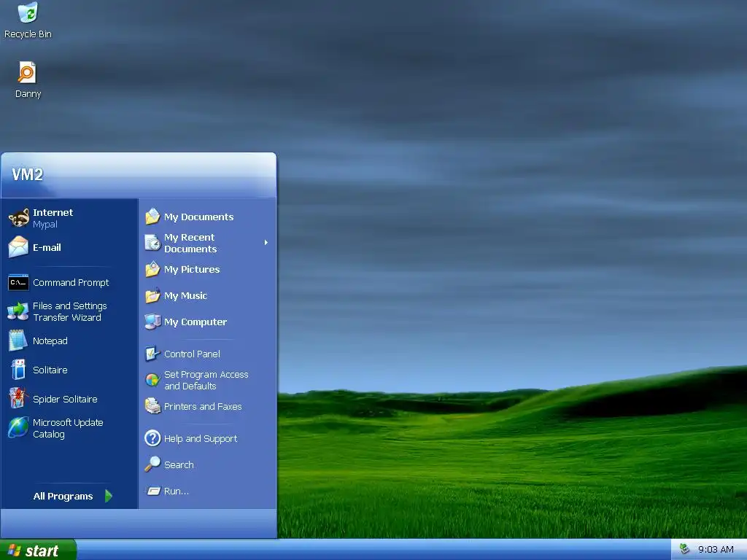Click Help and Support label
This screenshot has width=747, height=560.
pyautogui.click(x=201, y=439)
